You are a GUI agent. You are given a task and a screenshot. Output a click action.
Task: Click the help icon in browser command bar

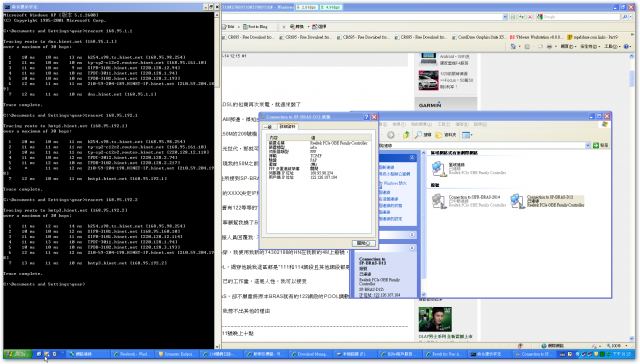click(x=627, y=47)
